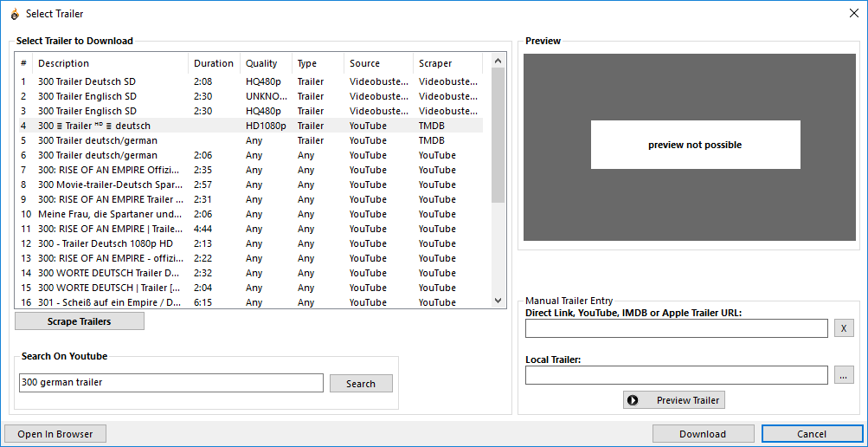This screenshot has width=868, height=447.
Task: Clear the trailer URL with X button
Action: (x=844, y=328)
